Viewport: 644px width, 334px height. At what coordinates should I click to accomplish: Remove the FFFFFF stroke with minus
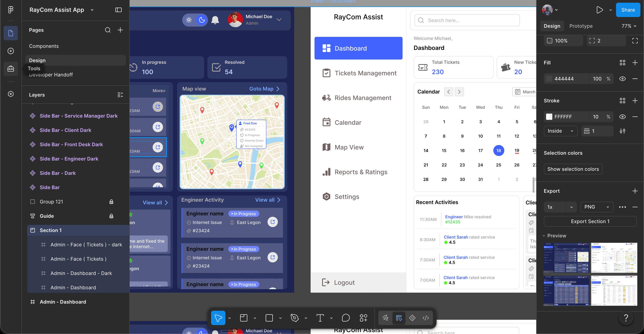[x=635, y=117]
